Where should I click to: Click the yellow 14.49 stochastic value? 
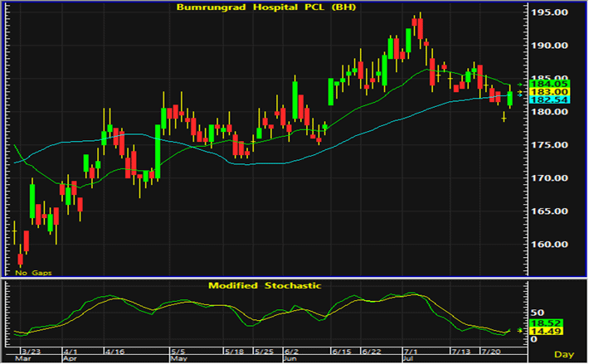click(x=546, y=331)
